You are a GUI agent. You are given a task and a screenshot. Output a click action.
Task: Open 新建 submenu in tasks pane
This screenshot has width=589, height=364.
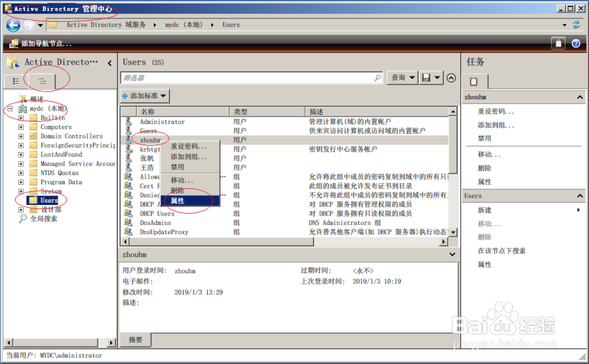point(485,210)
